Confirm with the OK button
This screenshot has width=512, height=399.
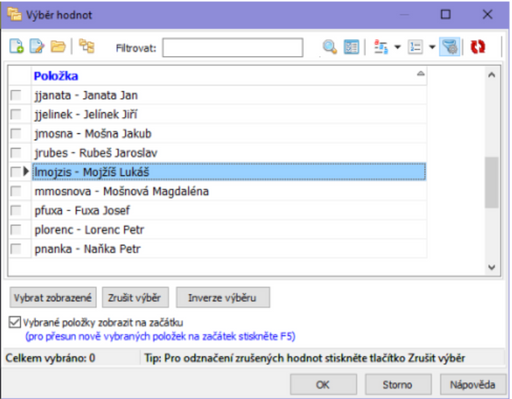323,385
